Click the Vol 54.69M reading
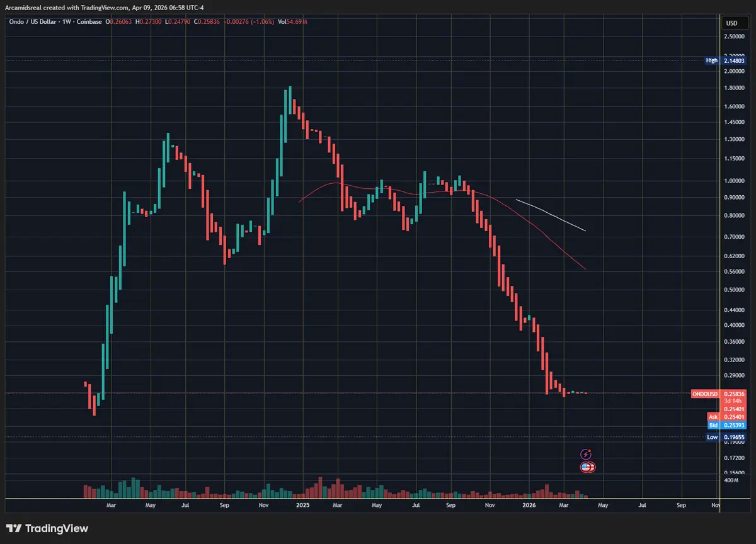 [x=292, y=21]
